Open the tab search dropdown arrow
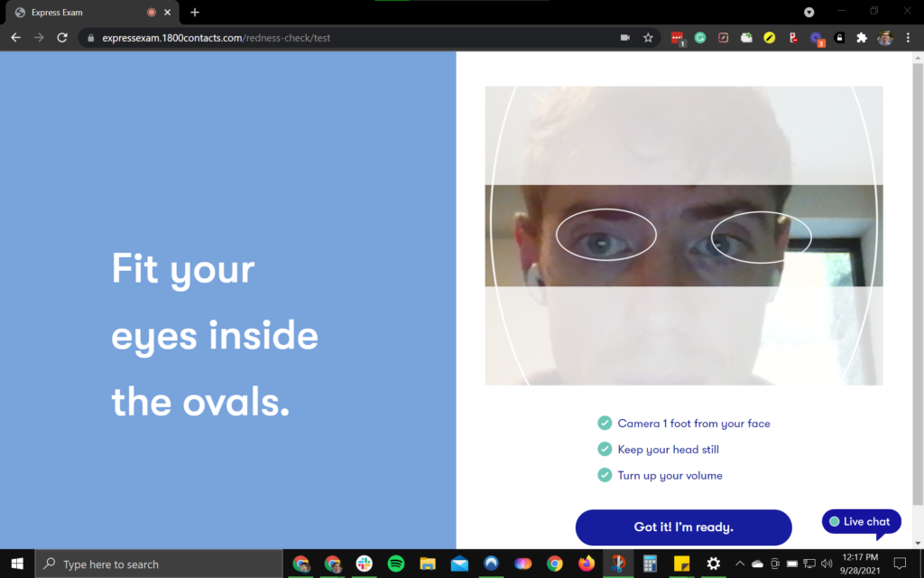The width and height of the screenshot is (924, 578). pos(809,12)
